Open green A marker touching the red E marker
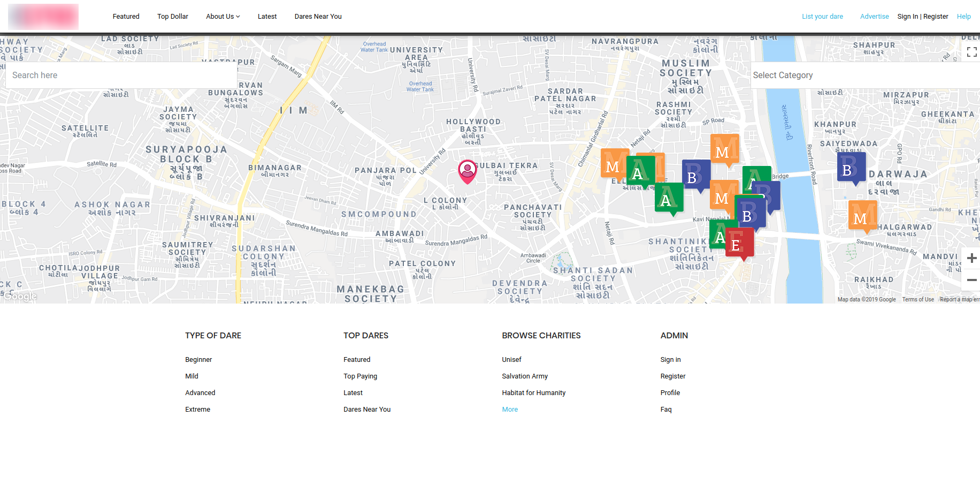The height and width of the screenshot is (477, 980). (x=717, y=234)
